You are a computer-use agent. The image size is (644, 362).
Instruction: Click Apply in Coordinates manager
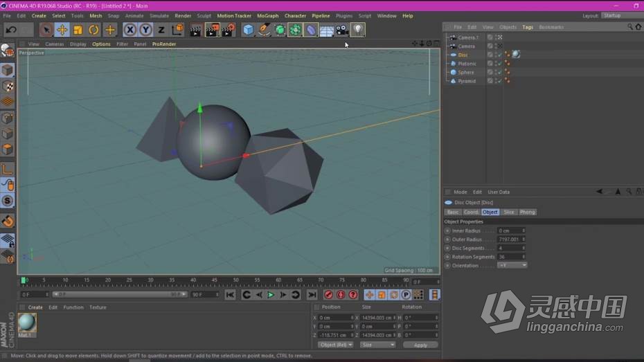point(420,345)
